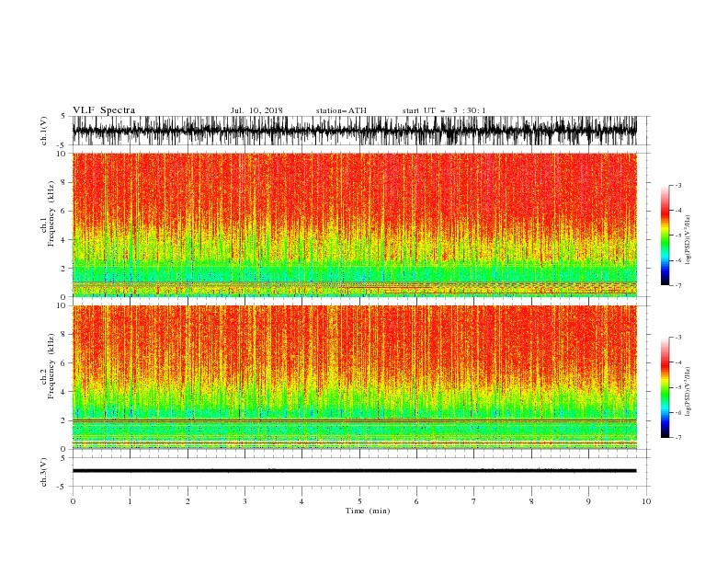728x563 pixels.
Task: Click the ch.1 colorbar 'log(PSD)(V²/Hz)' label
Action: point(688,240)
